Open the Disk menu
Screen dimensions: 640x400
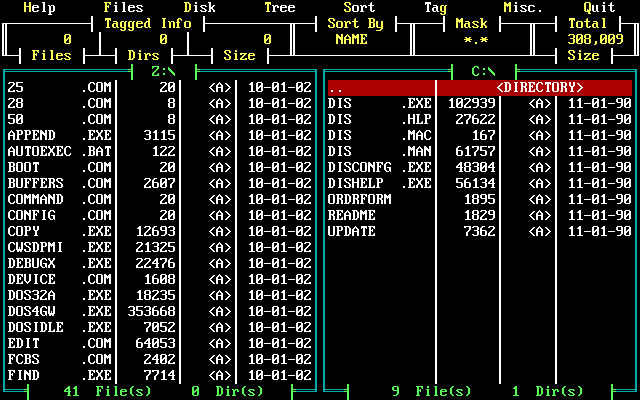click(199, 8)
